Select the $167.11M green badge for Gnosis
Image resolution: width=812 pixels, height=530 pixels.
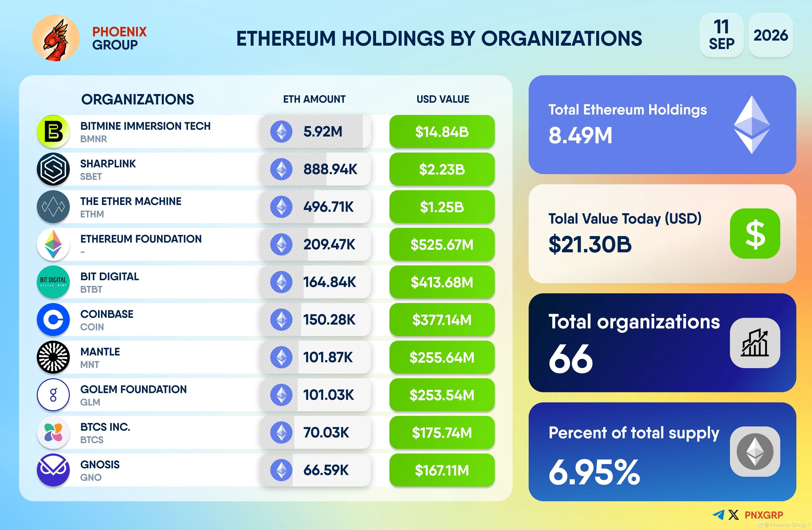pyautogui.click(x=442, y=470)
